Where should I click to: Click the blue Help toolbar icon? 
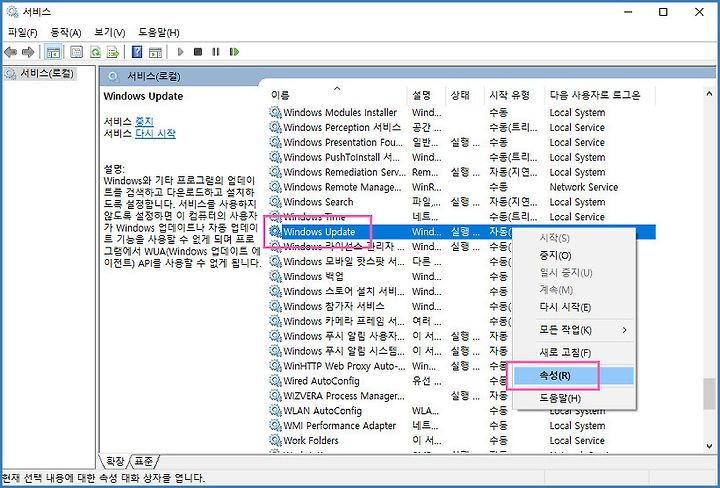coord(137,52)
